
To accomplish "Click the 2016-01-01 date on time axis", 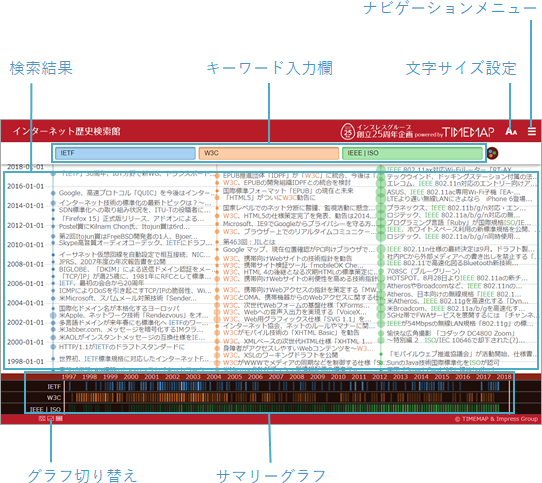I will [x=26, y=186].
